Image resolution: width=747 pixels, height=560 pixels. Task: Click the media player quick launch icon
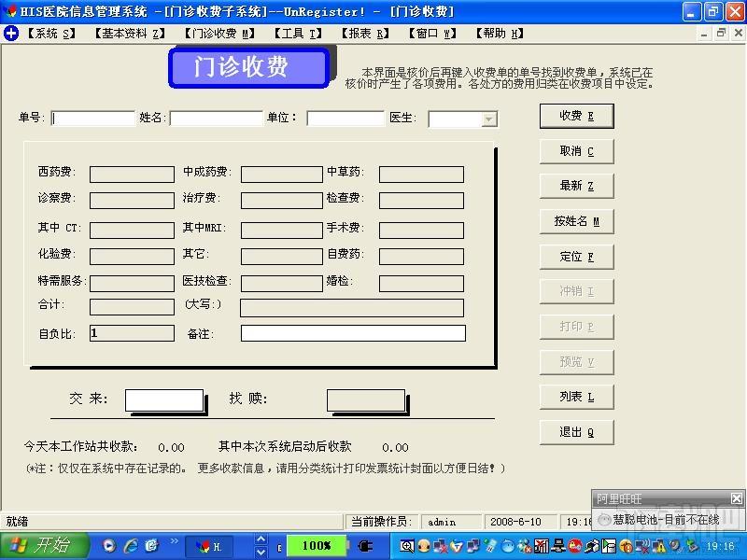(109, 546)
